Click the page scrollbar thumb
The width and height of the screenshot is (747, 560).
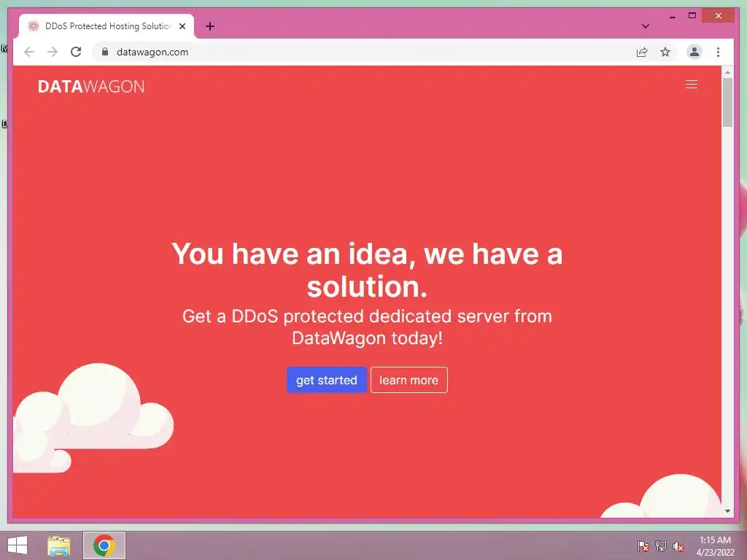coord(727,102)
